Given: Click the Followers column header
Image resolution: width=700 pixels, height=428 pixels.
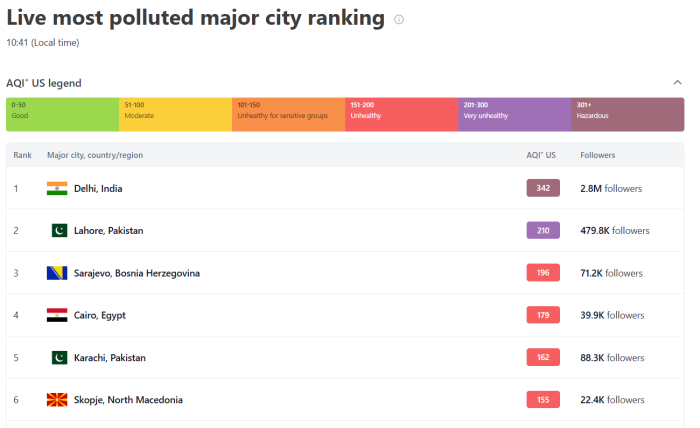Looking at the screenshot, I should click(598, 155).
